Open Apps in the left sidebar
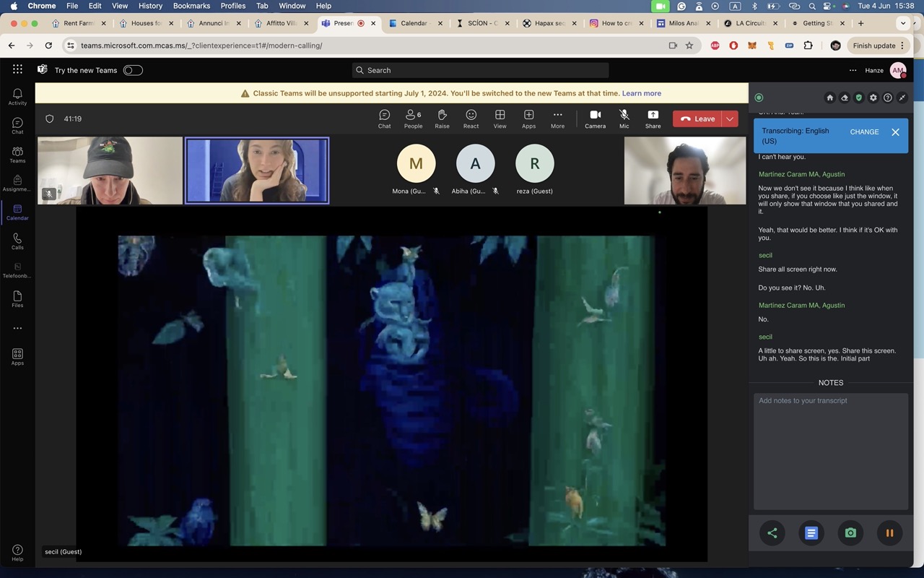The image size is (924, 578). tap(17, 357)
